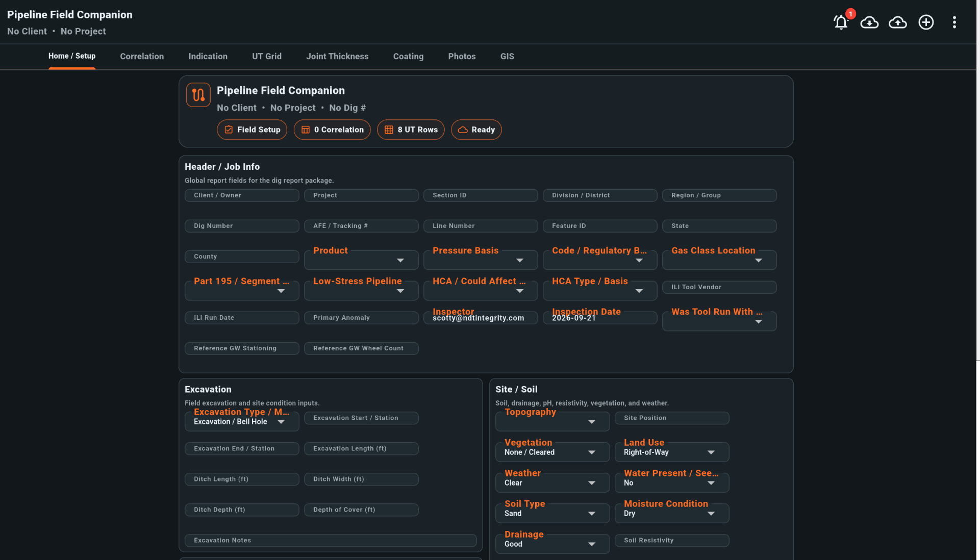Click the Feature ID field
Image resolution: width=980 pixels, height=560 pixels.
tap(600, 226)
